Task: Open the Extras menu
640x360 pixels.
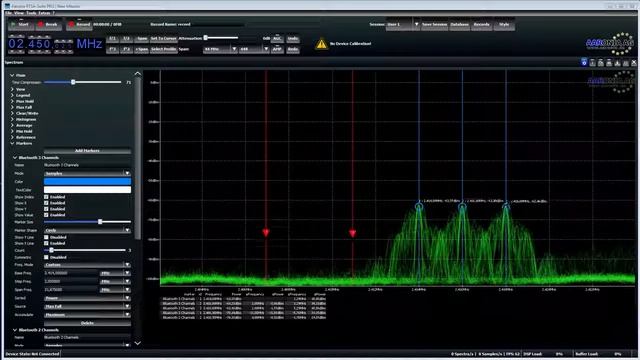Action: point(44,13)
